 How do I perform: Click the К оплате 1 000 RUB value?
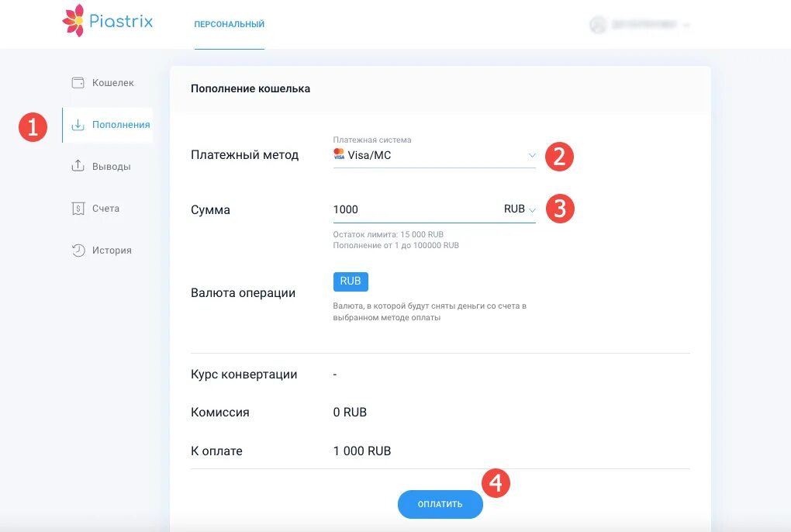point(362,451)
